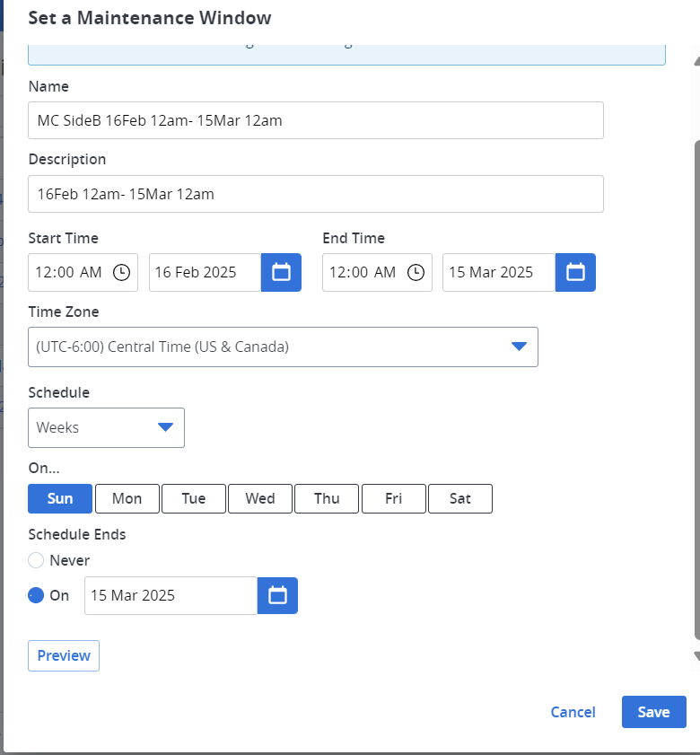700x755 pixels.
Task: Click the Cancel link
Action: [573, 712]
